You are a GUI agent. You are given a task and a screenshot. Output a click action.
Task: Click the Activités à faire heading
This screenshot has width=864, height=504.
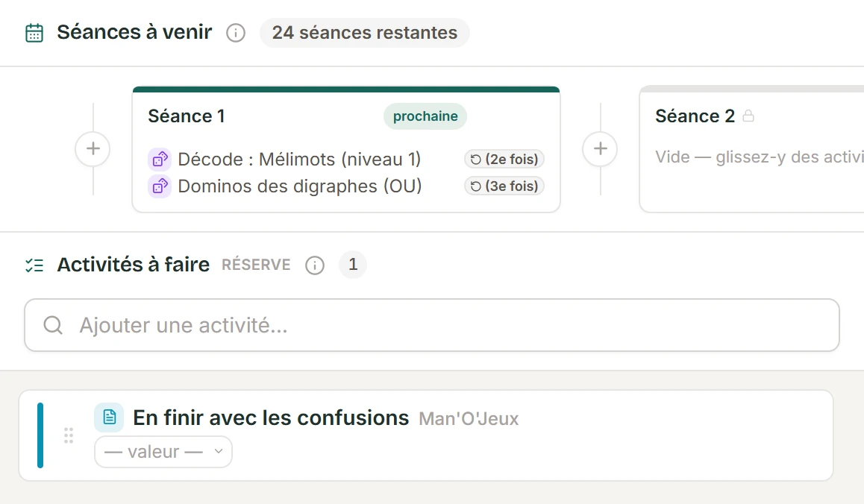tap(134, 265)
